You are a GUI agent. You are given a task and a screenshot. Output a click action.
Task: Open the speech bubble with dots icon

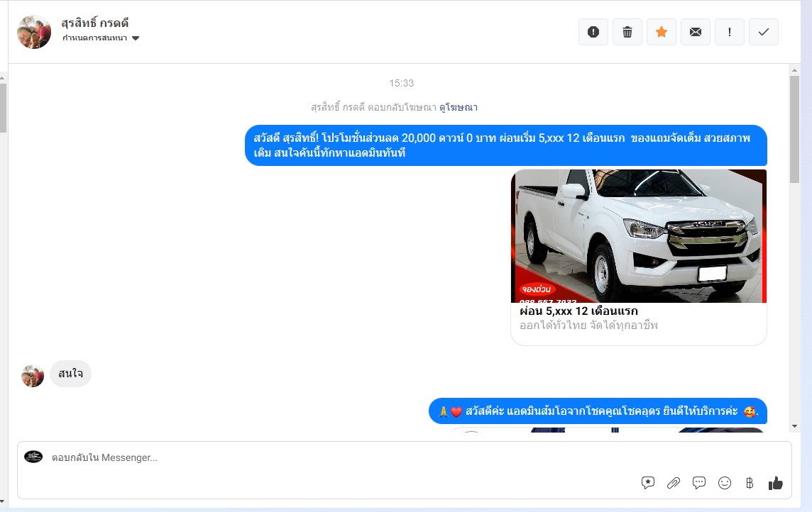click(699, 483)
